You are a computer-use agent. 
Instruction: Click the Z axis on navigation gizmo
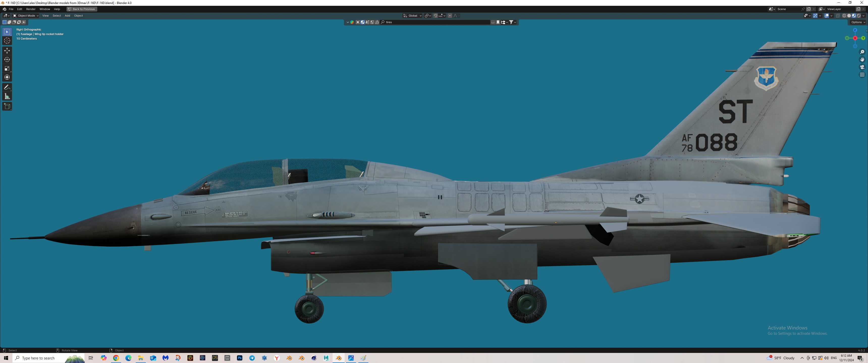click(855, 30)
